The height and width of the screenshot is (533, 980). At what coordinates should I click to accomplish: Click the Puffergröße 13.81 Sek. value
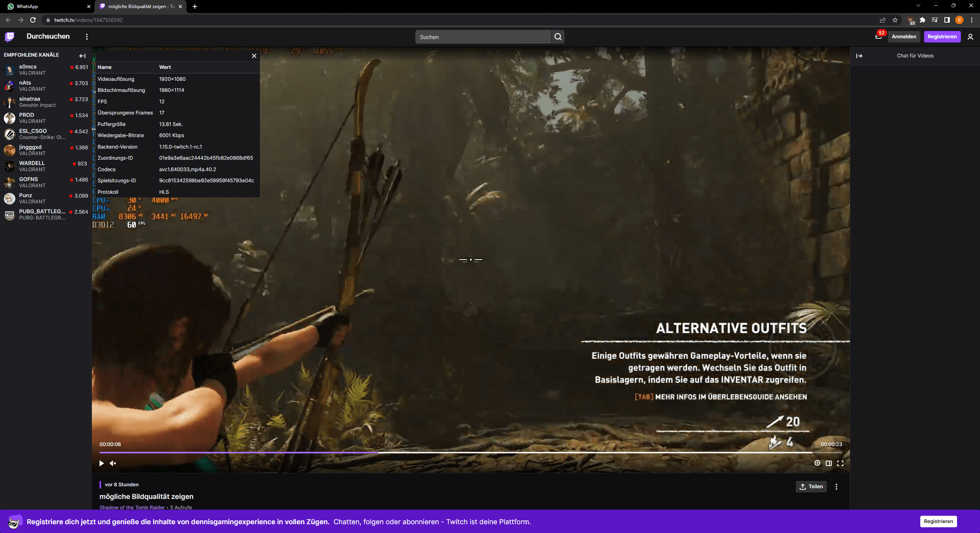point(171,124)
